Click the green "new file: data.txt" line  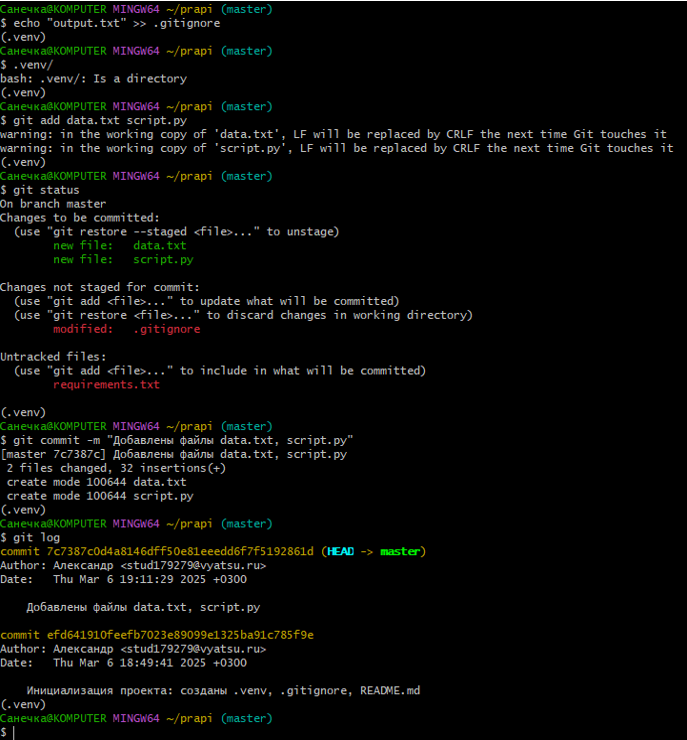coord(119,245)
